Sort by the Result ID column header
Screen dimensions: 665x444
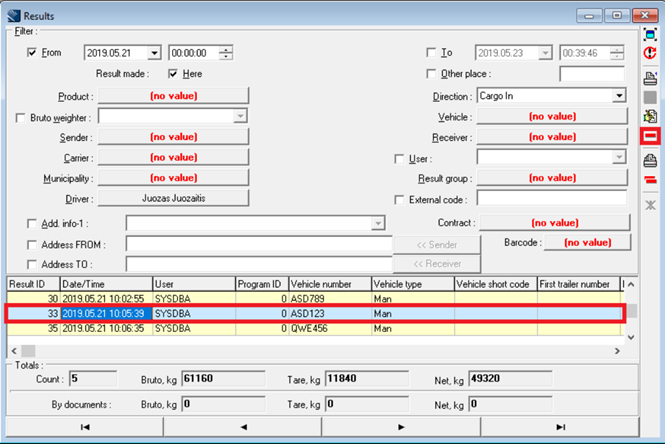[33, 284]
